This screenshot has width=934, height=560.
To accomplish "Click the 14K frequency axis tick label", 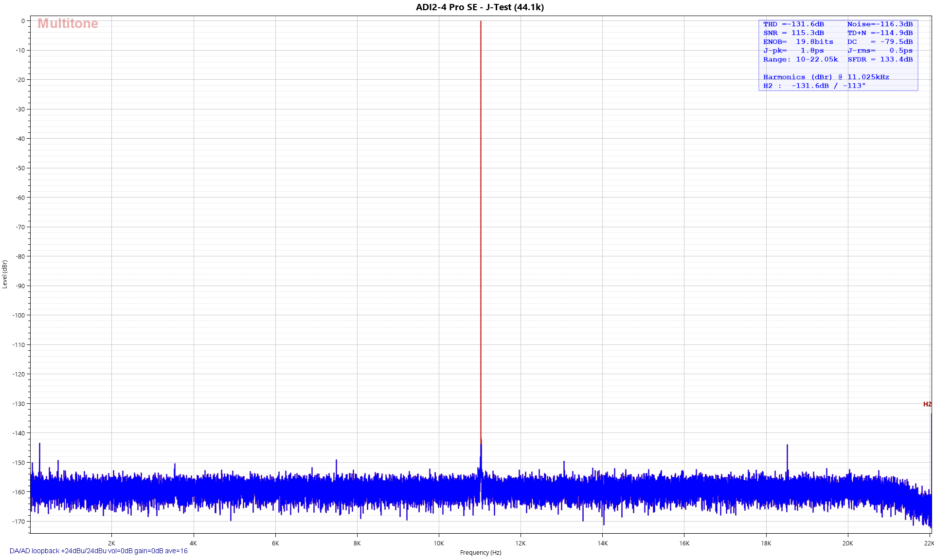I will (602, 543).
